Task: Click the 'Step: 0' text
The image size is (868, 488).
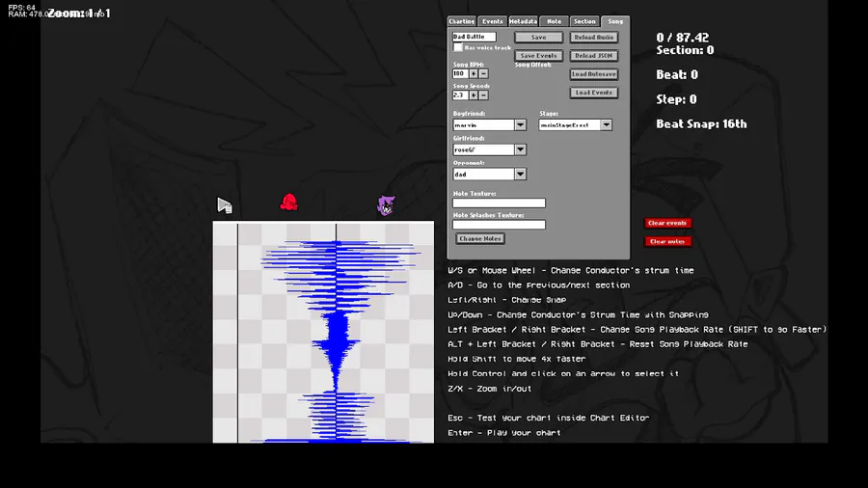Action: click(676, 99)
